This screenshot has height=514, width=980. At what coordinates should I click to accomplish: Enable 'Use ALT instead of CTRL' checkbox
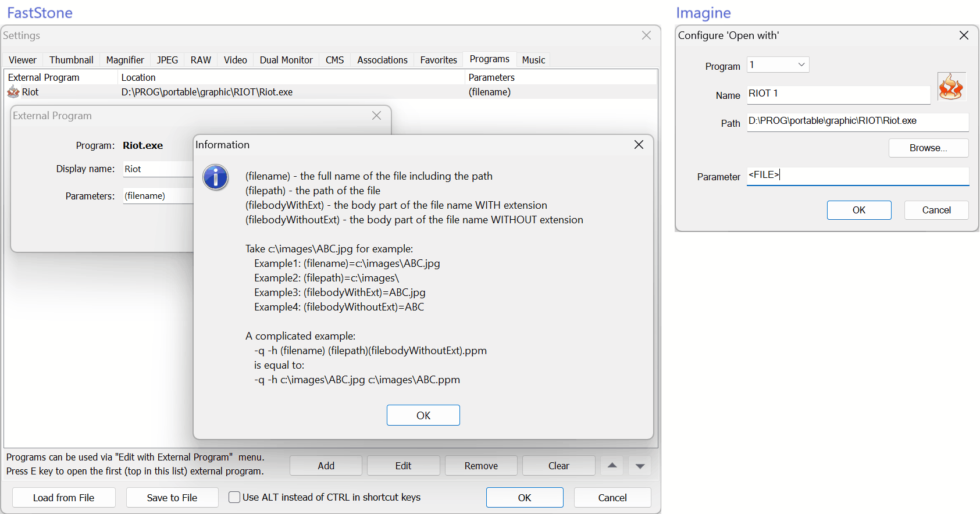pos(234,497)
